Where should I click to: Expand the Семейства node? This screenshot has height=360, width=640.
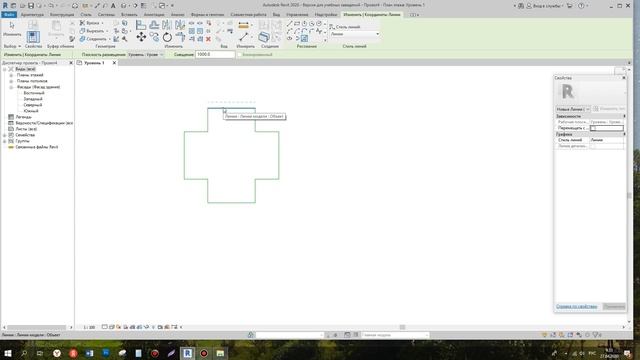5,135
